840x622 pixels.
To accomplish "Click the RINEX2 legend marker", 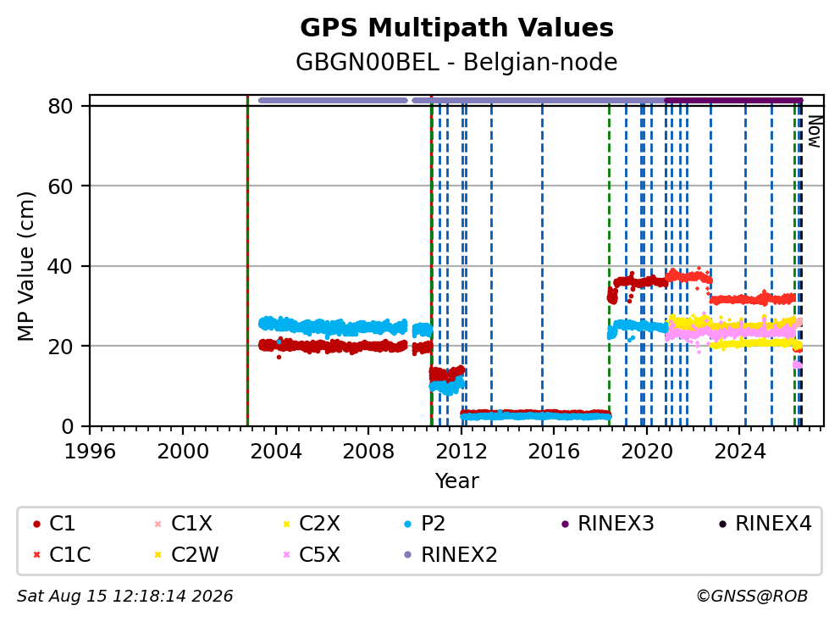I will tap(408, 555).
